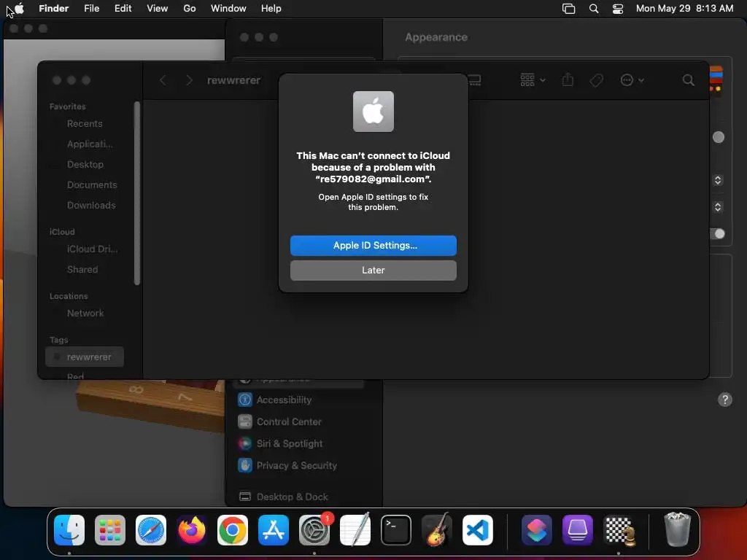
Task: Go back in Finder window
Action: coord(163,80)
